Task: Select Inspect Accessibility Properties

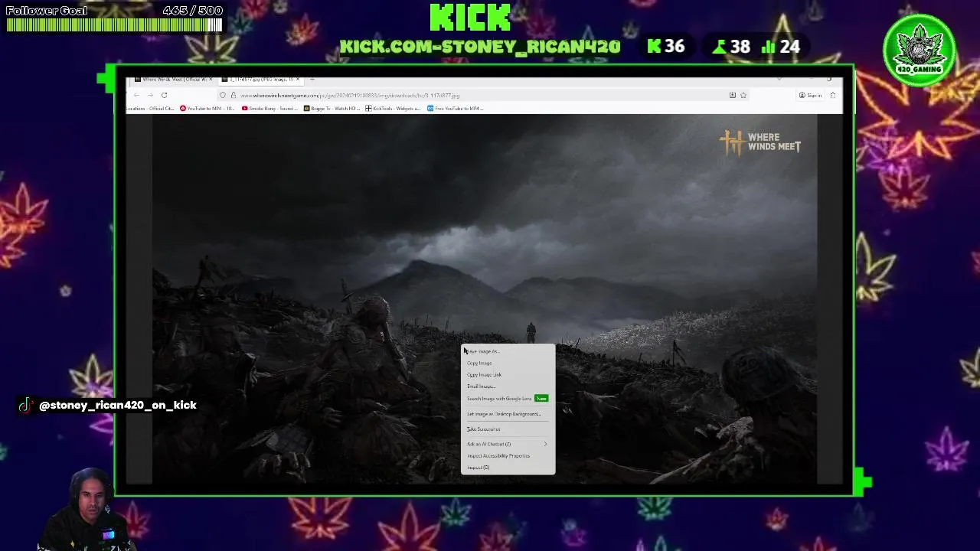Action: [508, 456]
